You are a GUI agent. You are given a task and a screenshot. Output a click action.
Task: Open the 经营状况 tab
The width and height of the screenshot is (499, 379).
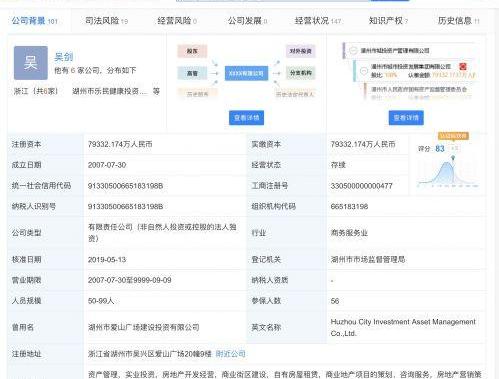tap(318, 21)
